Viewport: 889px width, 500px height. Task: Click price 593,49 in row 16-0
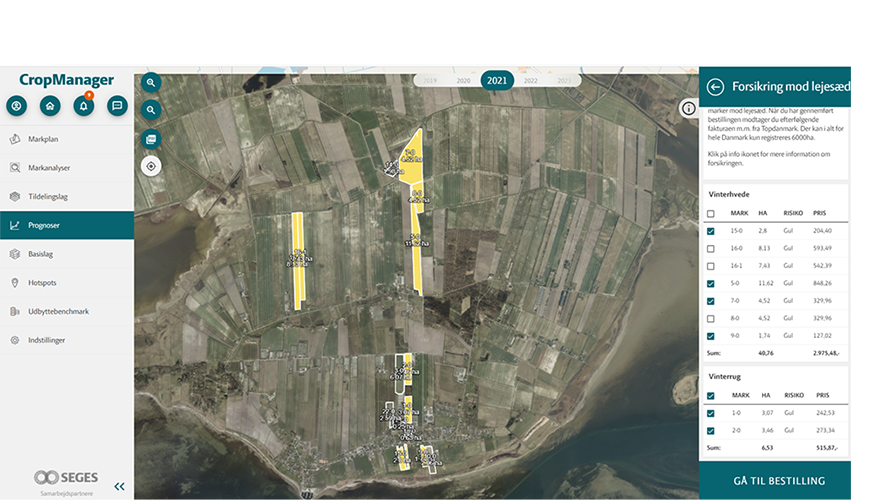(x=822, y=248)
